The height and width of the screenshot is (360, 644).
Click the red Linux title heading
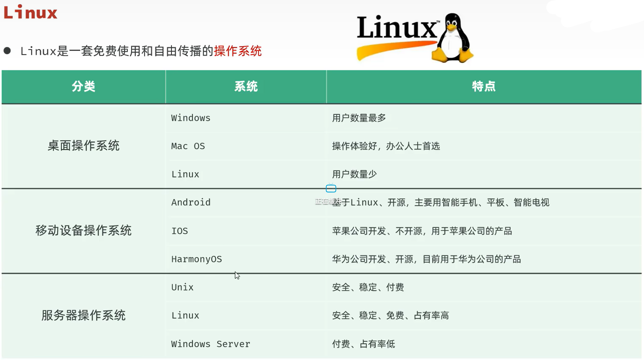point(31,13)
